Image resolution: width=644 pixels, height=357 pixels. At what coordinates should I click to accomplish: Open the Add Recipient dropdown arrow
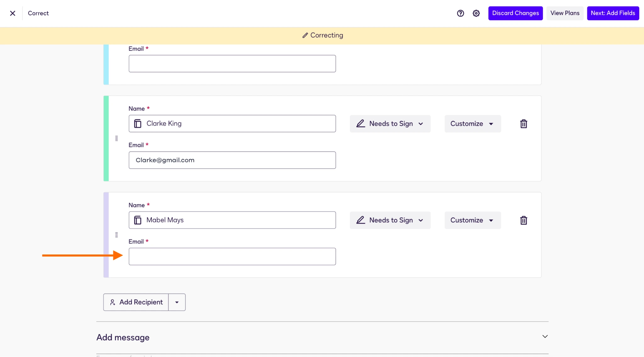tap(177, 302)
